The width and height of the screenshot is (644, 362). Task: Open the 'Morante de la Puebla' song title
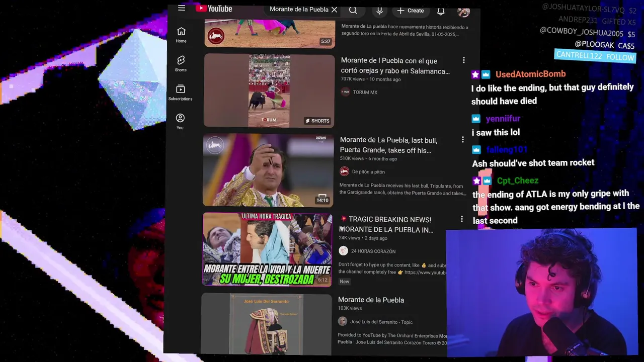pyautogui.click(x=371, y=300)
